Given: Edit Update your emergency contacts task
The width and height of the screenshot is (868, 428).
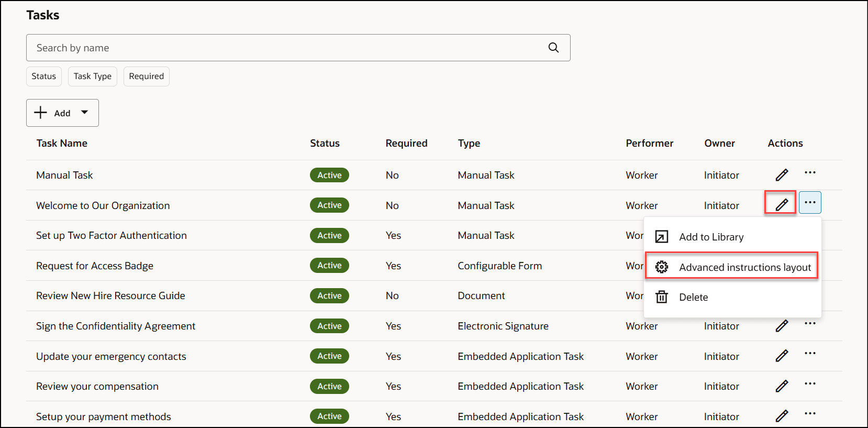Looking at the screenshot, I should (x=782, y=356).
